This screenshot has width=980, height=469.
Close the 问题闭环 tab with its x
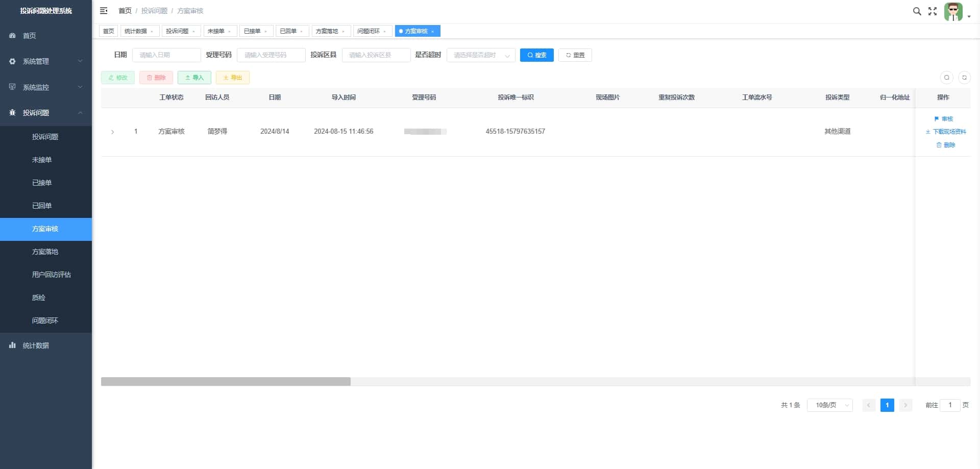(385, 32)
